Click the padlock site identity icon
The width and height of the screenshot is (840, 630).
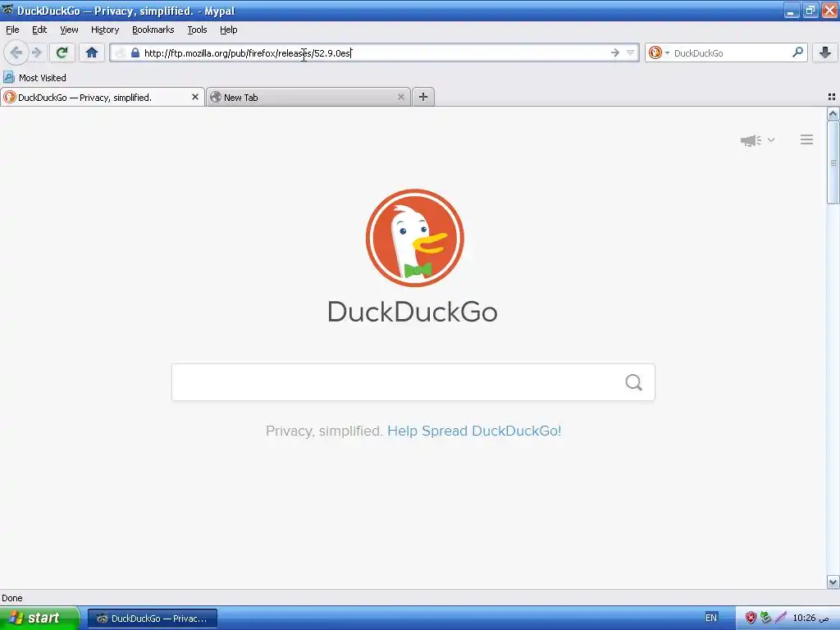click(135, 52)
